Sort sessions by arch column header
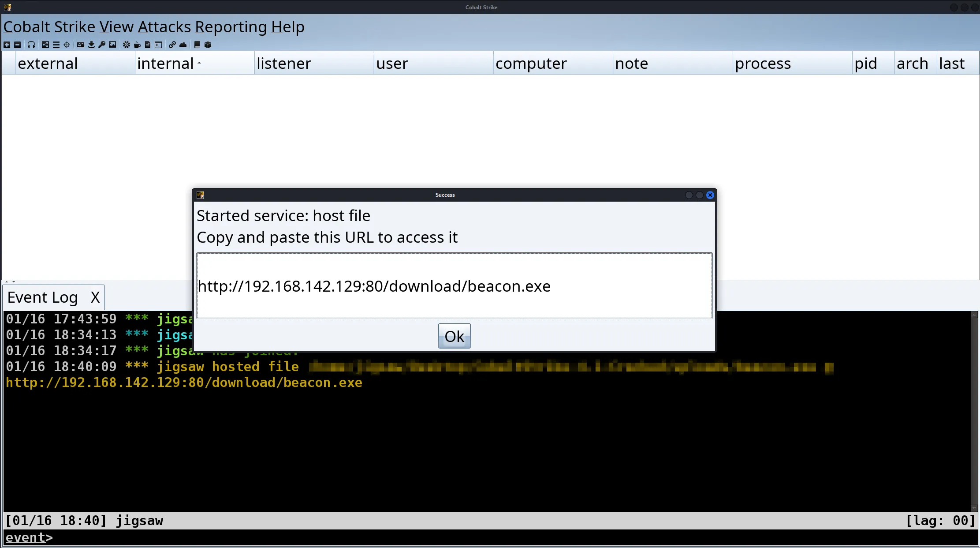980x548 pixels. point(916,63)
